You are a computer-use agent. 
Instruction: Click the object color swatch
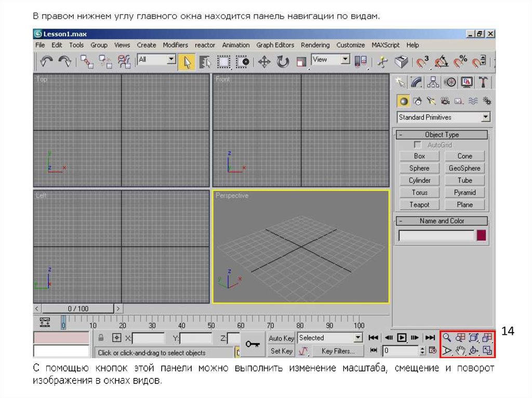point(482,236)
